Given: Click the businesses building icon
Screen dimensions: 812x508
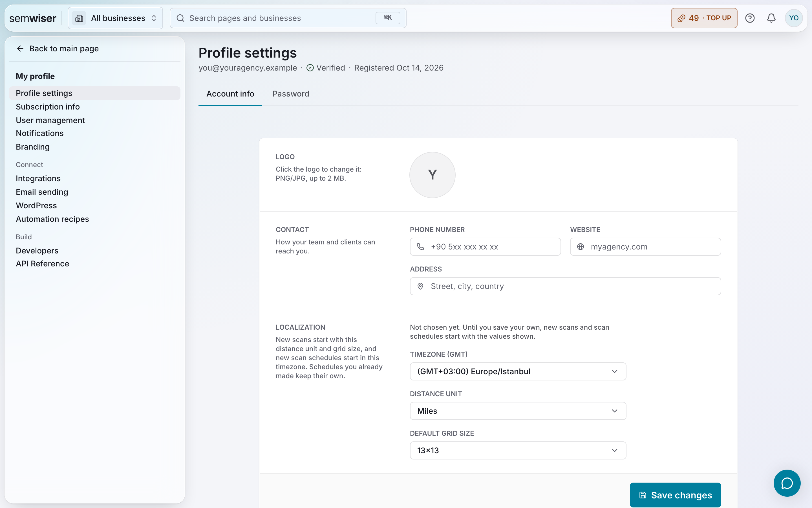Looking at the screenshot, I should (x=79, y=18).
